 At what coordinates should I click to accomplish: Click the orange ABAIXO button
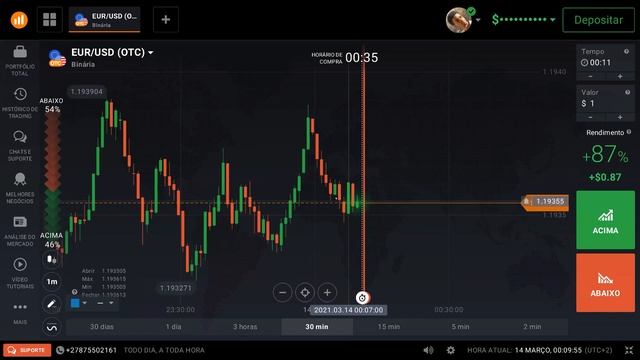pyautogui.click(x=605, y=283)
